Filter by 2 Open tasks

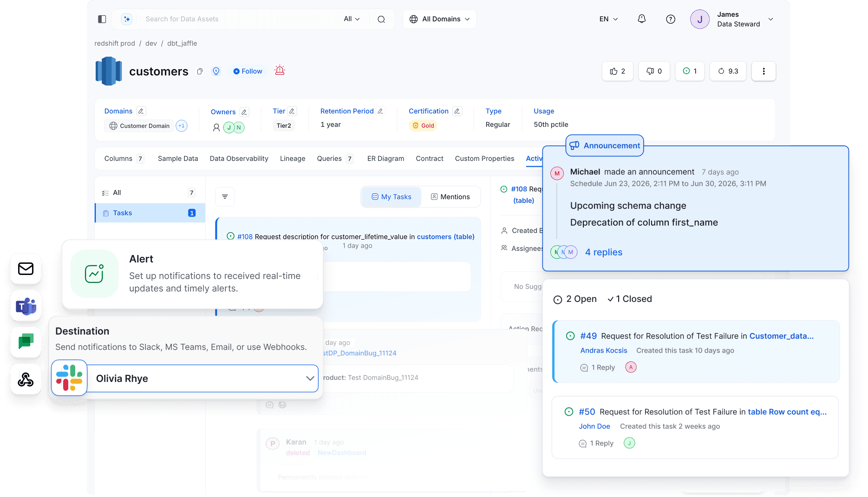[575, 299]
